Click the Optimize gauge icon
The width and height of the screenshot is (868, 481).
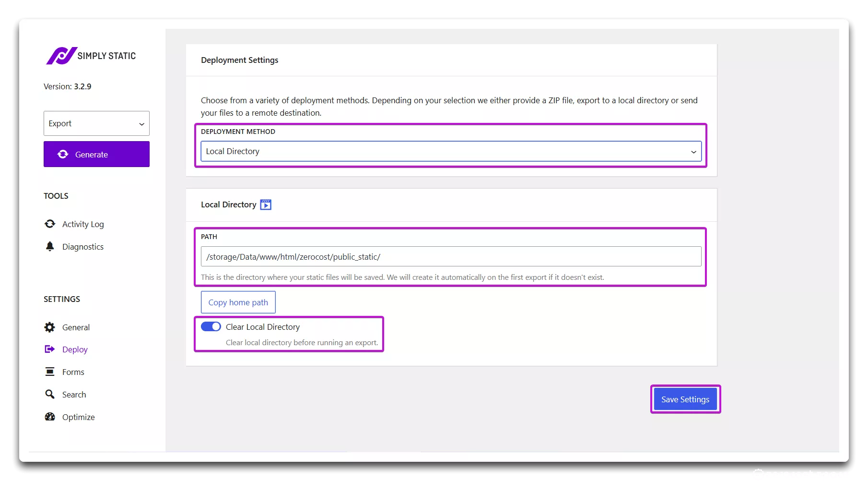(50, 417)
